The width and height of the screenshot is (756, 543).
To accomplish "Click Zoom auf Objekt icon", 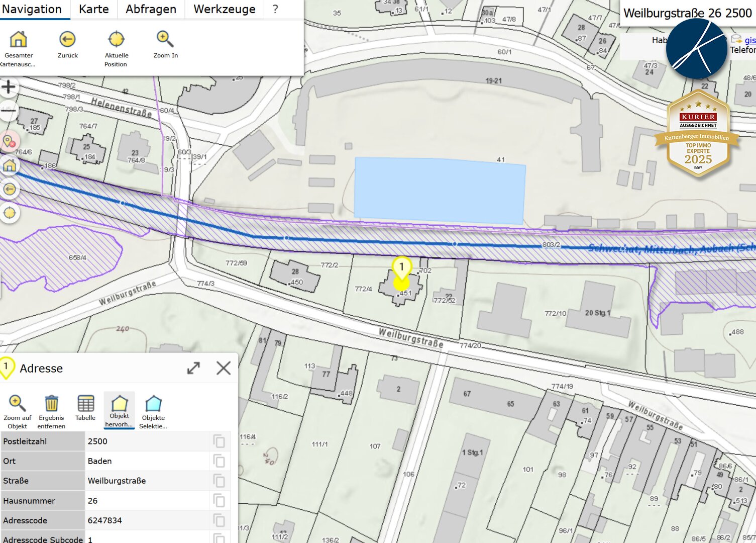I will click(17, 404).
